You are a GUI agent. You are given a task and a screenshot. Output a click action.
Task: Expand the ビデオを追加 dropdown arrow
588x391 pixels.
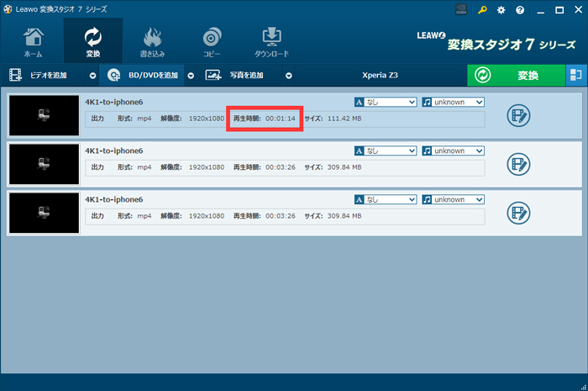92,76
